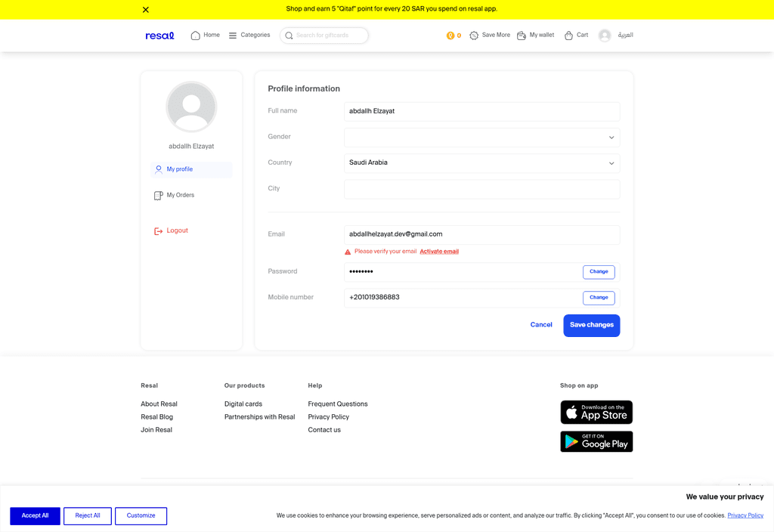The width and height of the screenshot is (774, 532).
Task: Click the Full name input field
Action: tap(481, 112)
